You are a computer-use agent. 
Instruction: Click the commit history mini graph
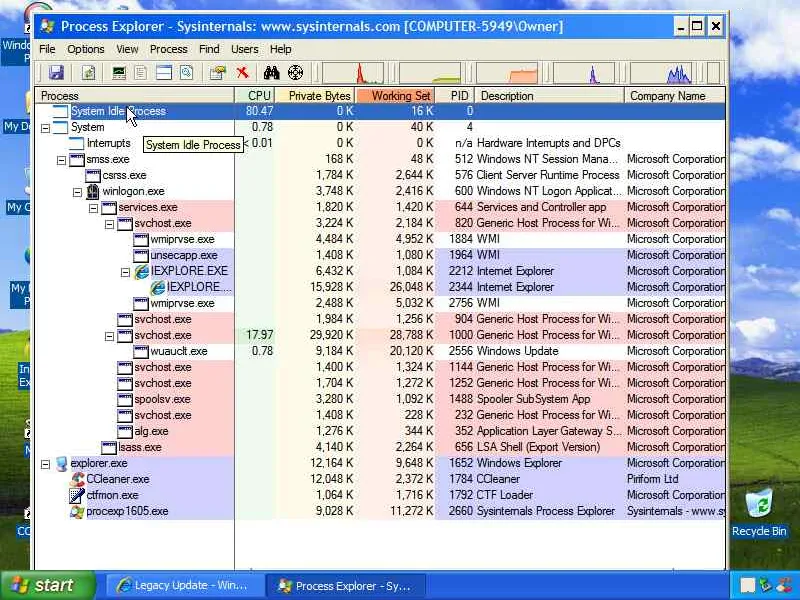click(x=430, y=73)
